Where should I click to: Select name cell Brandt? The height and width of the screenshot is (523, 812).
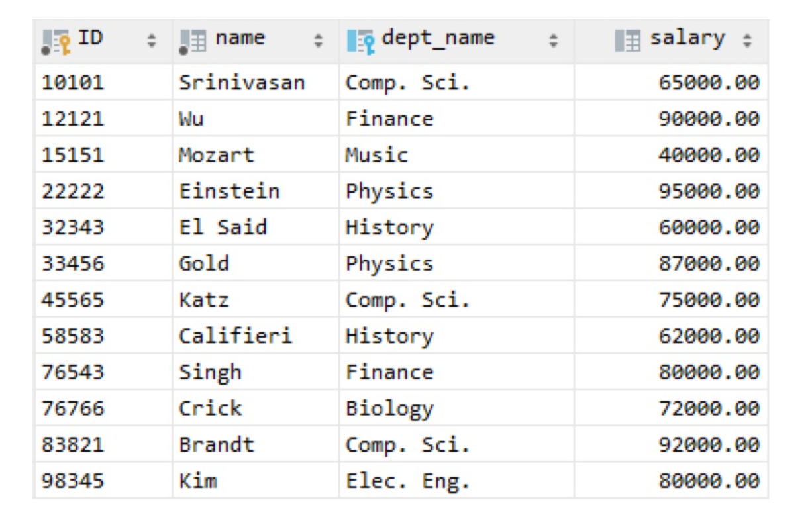tap(256, 444)
